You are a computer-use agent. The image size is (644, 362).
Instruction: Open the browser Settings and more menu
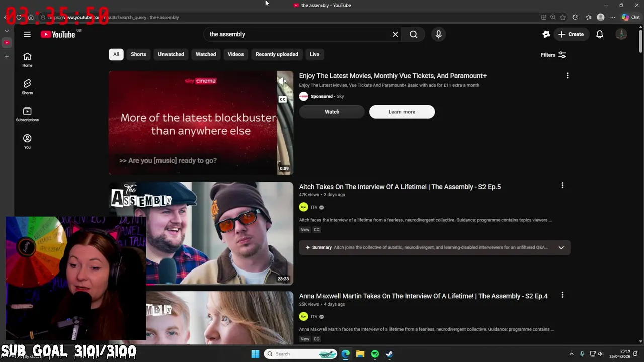612,17
